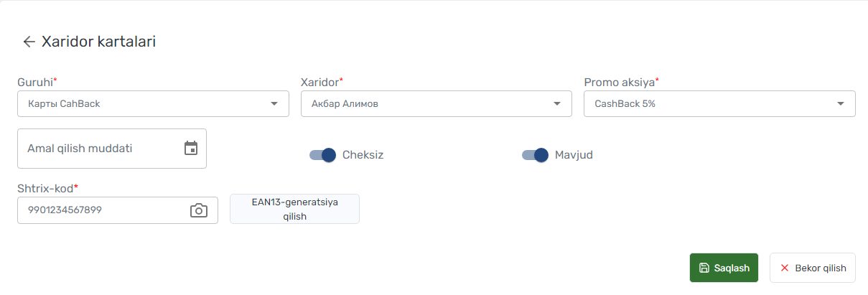
Task: Open calendar picker in Amal qilish muddati
Action: [191, 149]
